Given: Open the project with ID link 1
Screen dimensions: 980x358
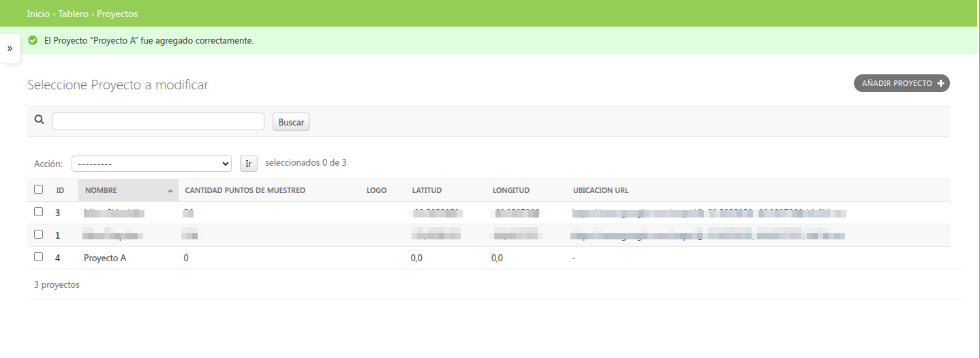Looking at the screenshot, I should 58,236.
